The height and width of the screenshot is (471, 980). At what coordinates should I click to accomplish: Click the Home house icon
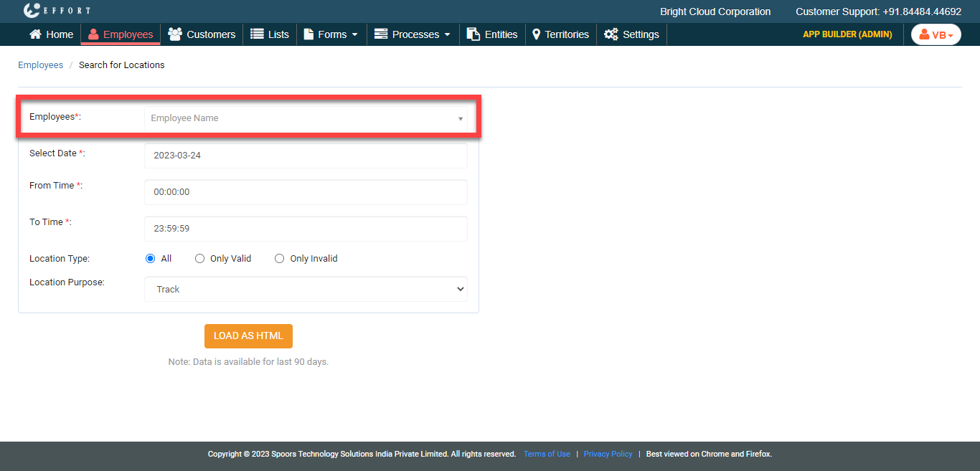[35, 34]
